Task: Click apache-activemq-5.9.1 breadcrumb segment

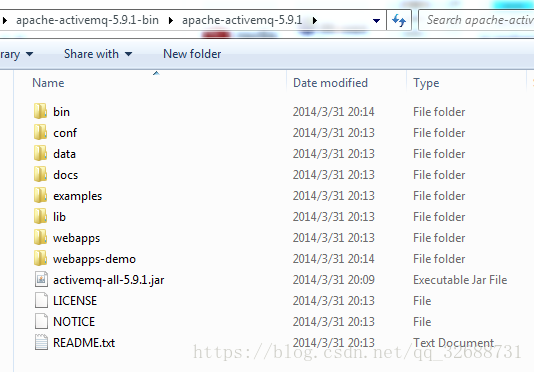Action: pos(242,20)
